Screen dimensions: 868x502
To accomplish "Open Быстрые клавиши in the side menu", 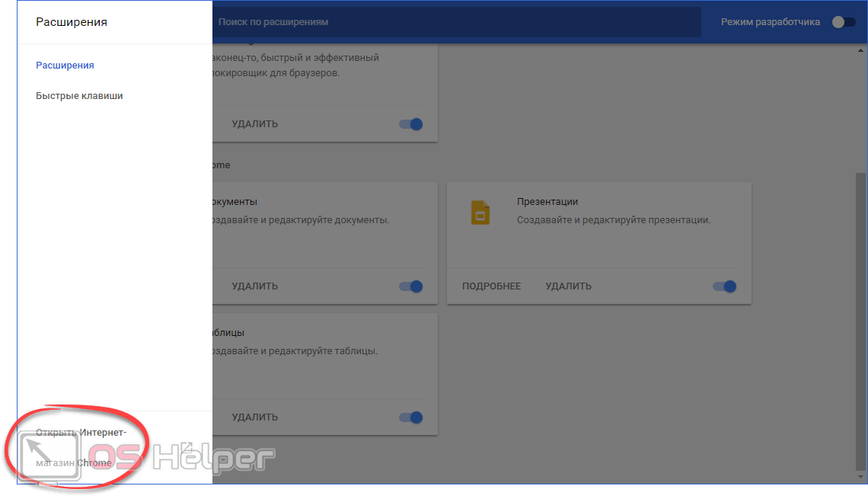I will tap(79, 96).
